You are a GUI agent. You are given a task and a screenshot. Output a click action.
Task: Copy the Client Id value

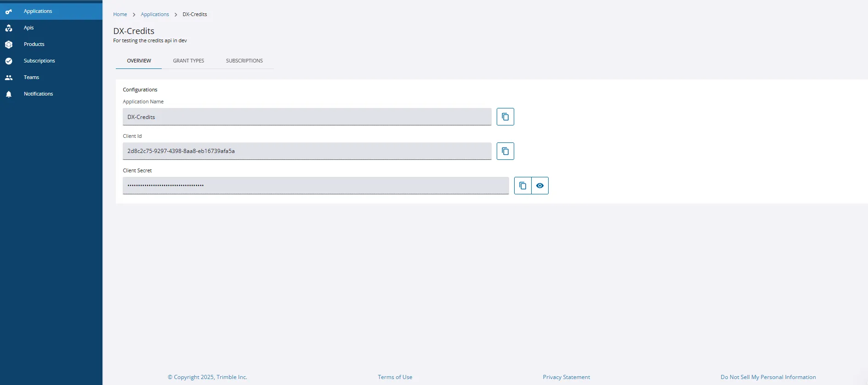coord(505,151)
